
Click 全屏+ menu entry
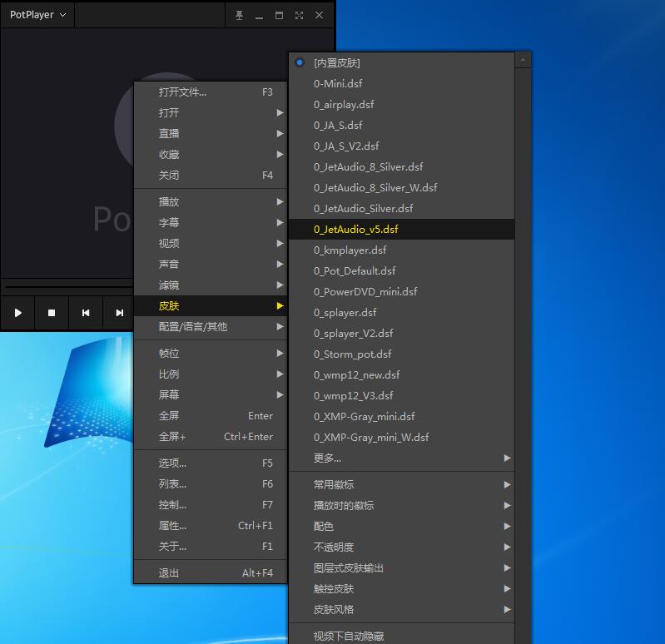(x=211, y=436)
